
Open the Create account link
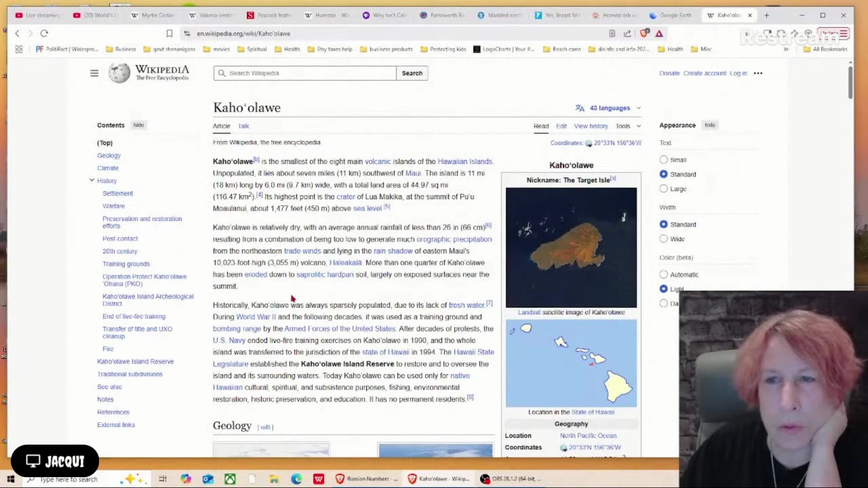(705, 73)
